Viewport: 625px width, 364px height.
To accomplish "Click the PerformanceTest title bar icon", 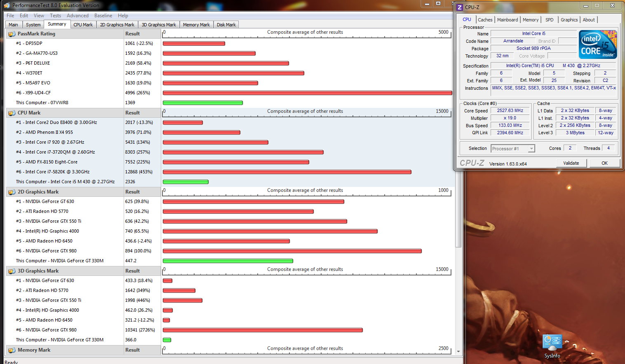I will tap(7, 5).
